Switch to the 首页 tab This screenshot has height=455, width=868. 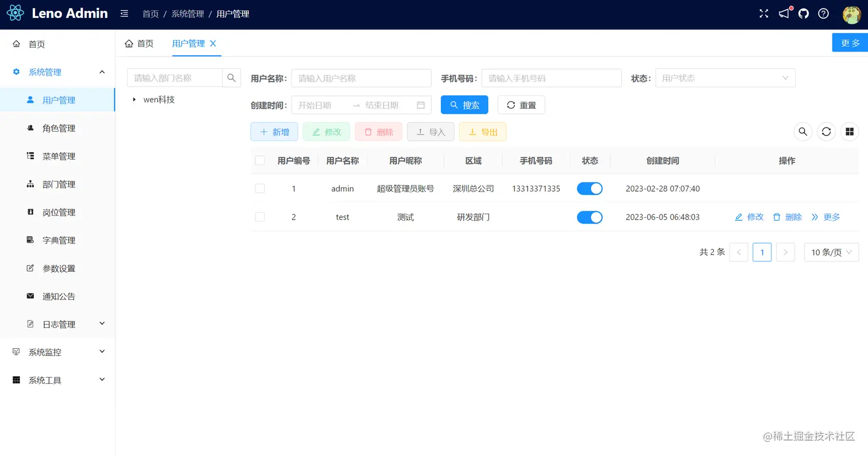point(139,43)
